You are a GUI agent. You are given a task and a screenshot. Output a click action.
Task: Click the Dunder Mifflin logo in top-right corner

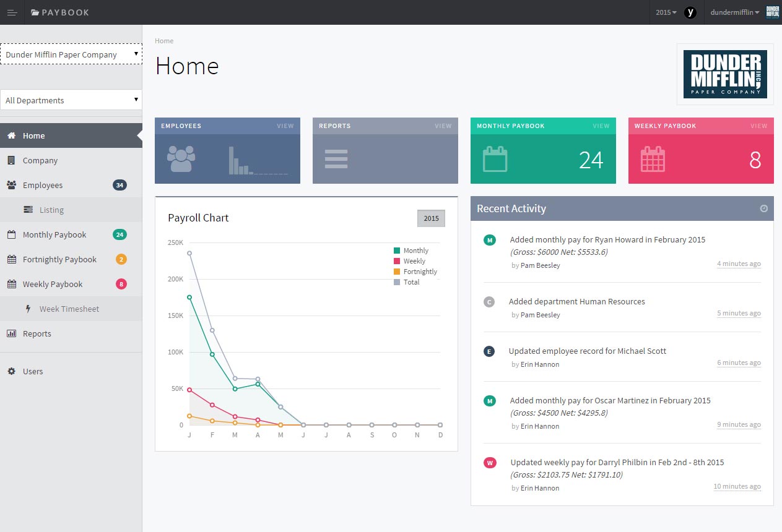(772, 12)
